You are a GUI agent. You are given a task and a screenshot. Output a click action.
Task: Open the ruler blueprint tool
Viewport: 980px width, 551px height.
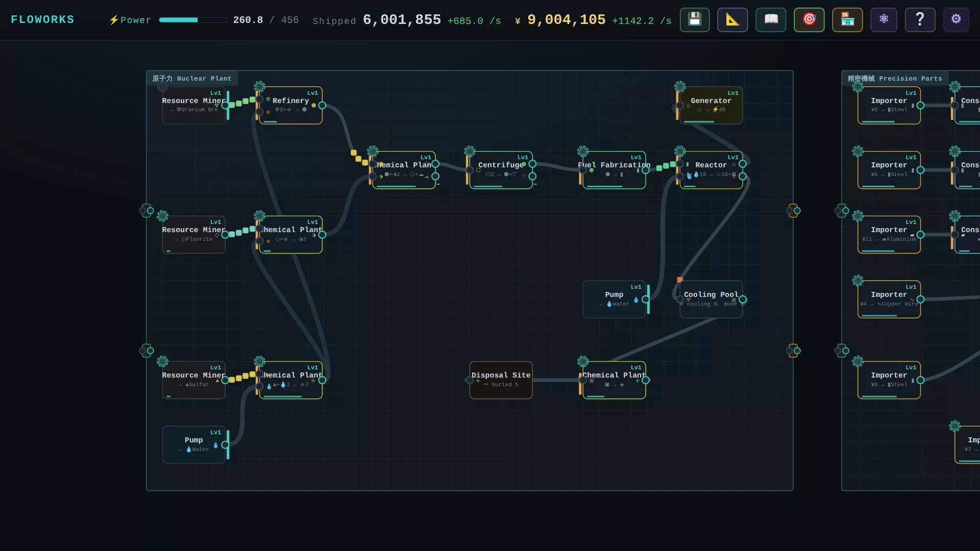(732, 20)
